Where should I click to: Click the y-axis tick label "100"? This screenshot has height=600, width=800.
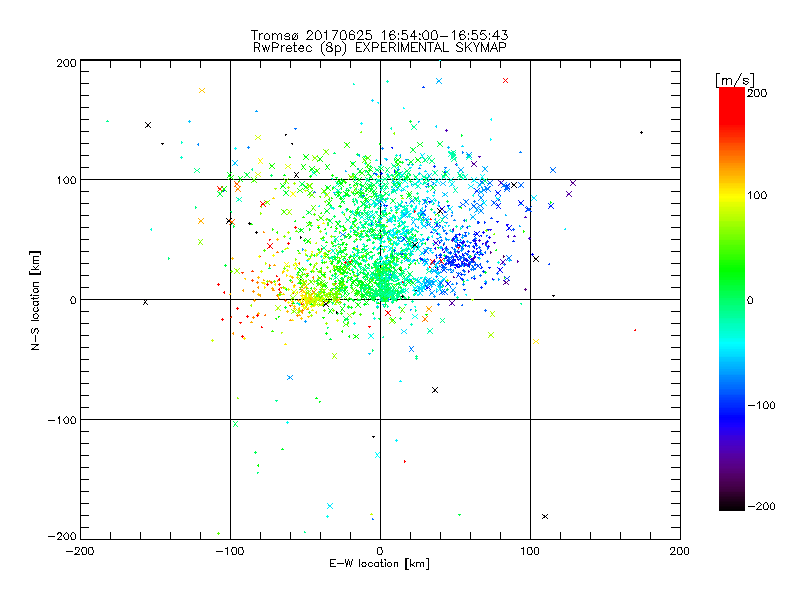pos(66,180)
